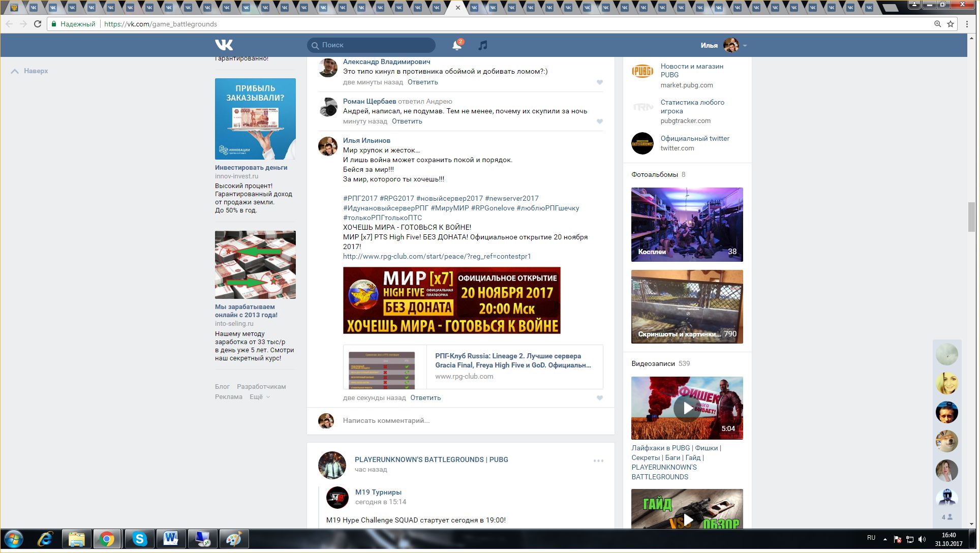The width and height of the screenshot is (980, 553).
Task: Click the Battlegrounds twitter logo icon
Action: [642, 143]
